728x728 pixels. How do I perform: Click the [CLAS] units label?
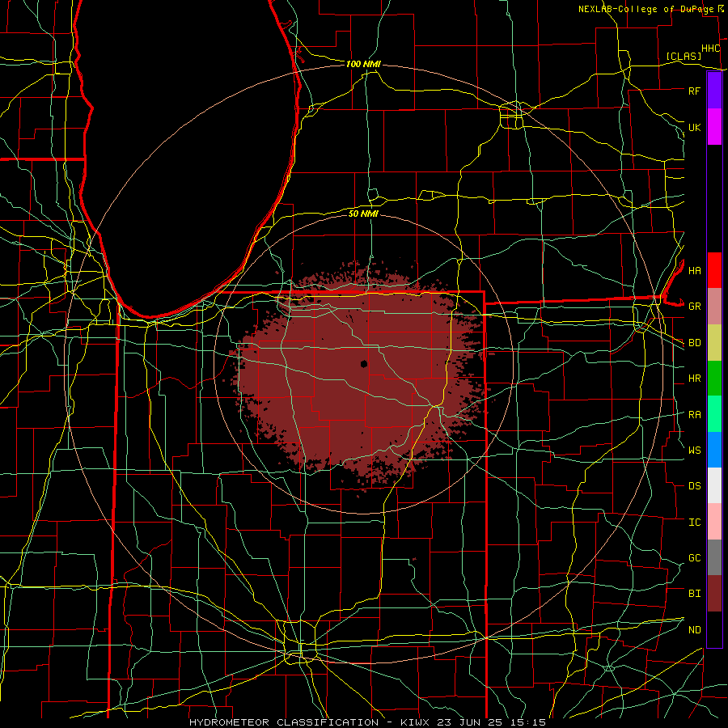pos(684,57)
